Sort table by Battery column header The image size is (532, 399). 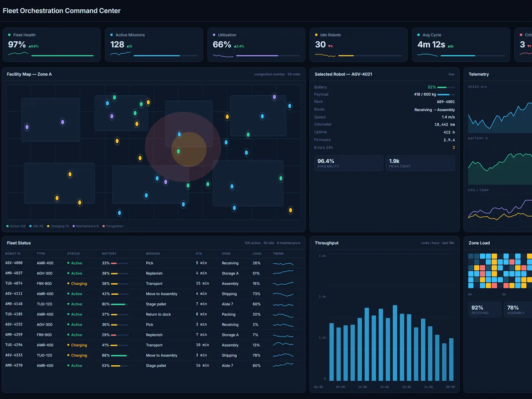coord(109,254)
